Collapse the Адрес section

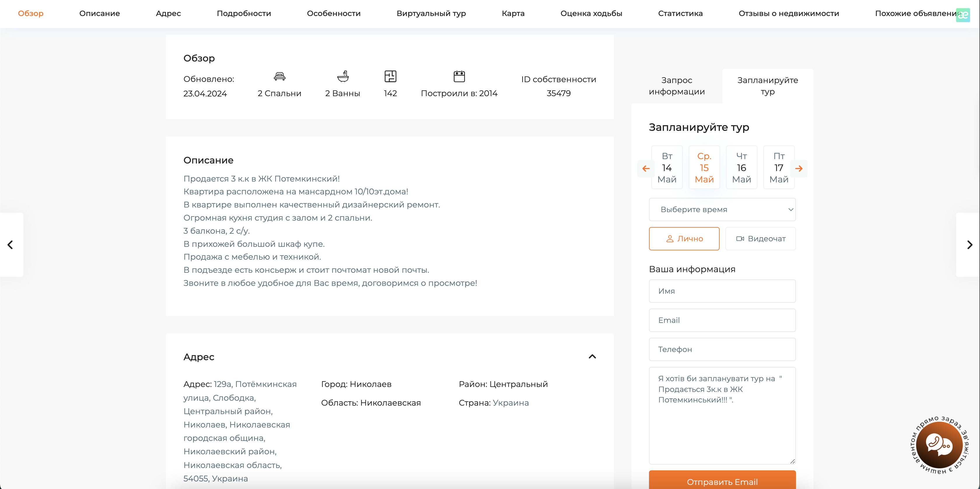pyautogui.click(x=592, y=357)
